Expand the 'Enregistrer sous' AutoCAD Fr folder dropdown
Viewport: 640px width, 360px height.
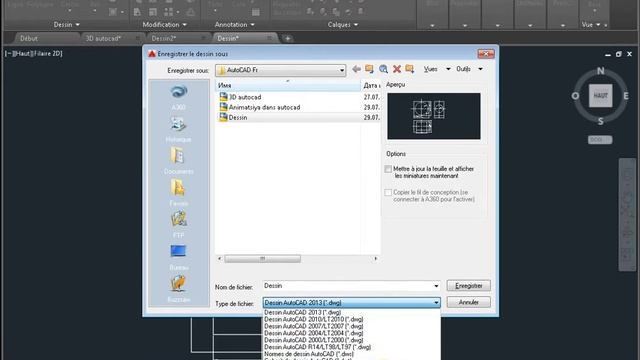(x=342, y=70)
